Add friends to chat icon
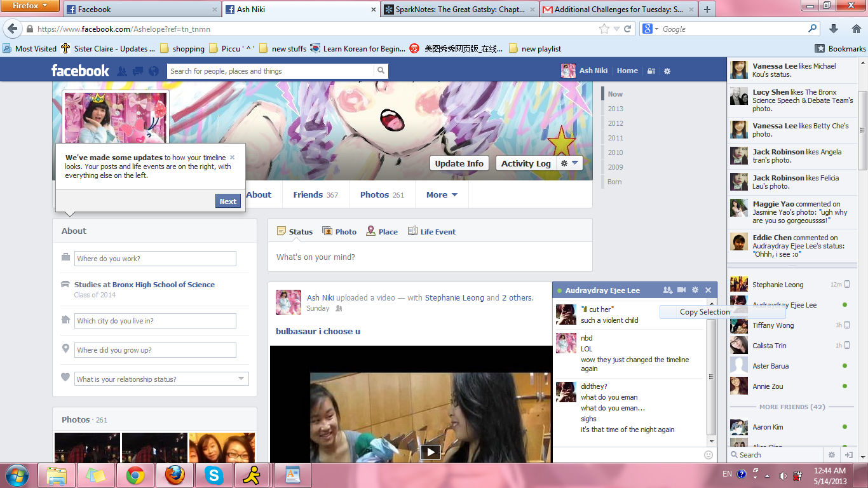 tap(667, 290)
